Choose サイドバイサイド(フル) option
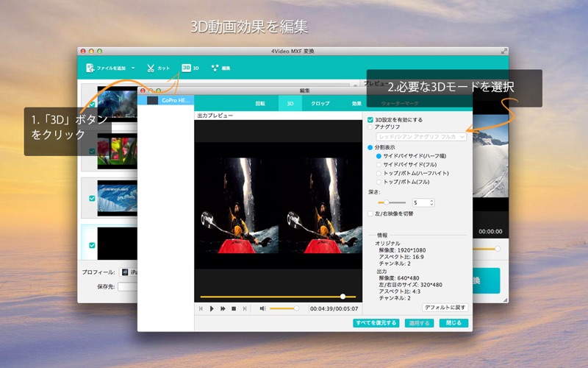This screenshot has height=368, width=588. coord(379,164)
